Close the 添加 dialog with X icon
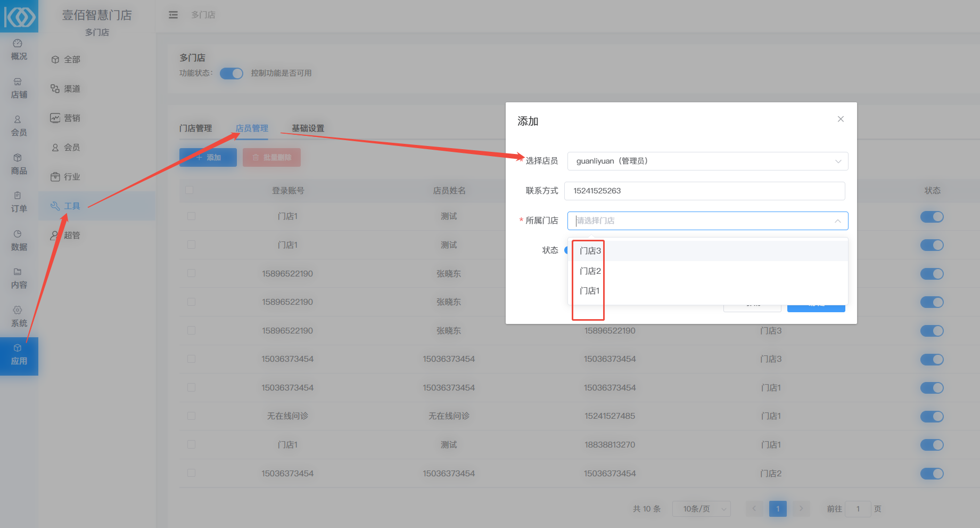 (x=841, y=119)
